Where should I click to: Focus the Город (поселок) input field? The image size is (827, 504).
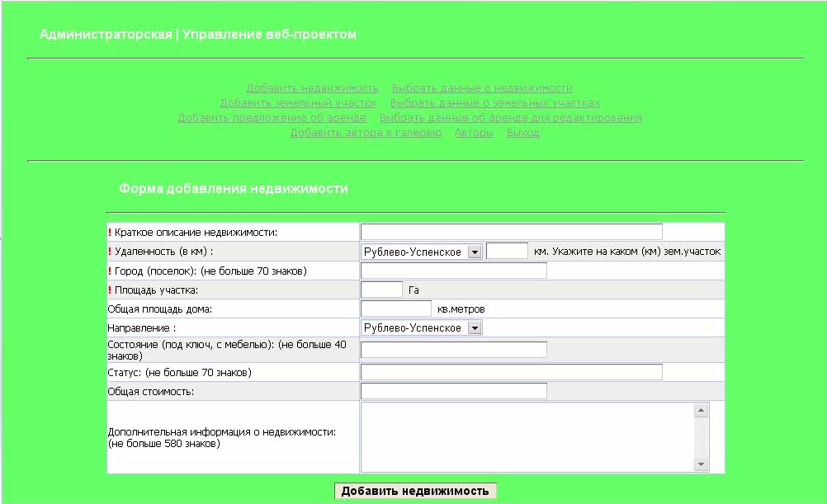point(454,271)
